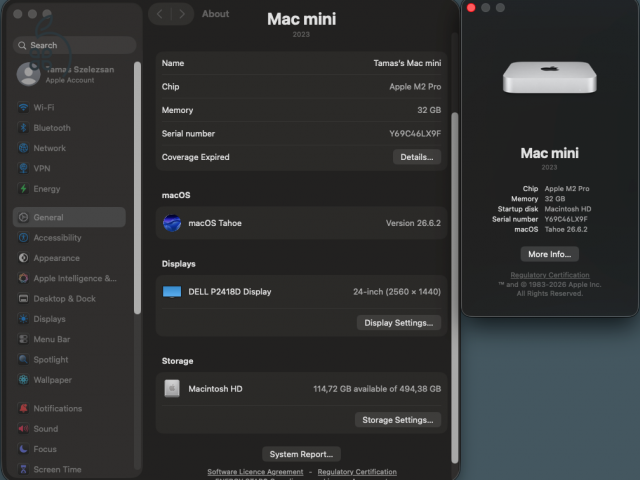The image size is (640, 480).
Task: Open the Software Licence Agreement link
Action: 255,472
